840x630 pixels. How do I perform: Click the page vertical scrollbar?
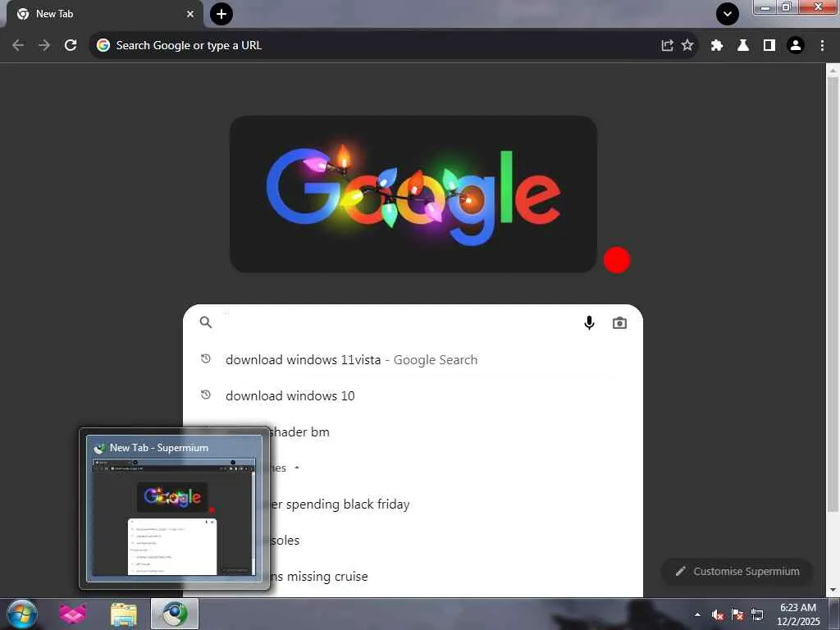833,294
